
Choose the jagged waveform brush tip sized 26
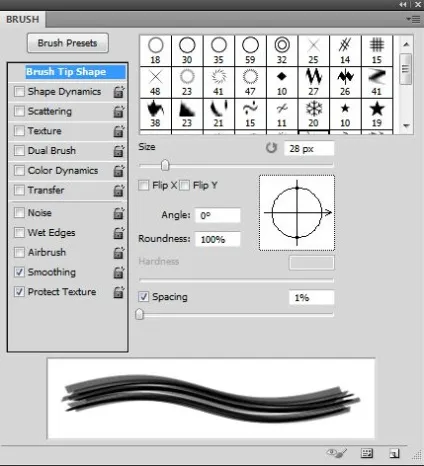(345, 82)
